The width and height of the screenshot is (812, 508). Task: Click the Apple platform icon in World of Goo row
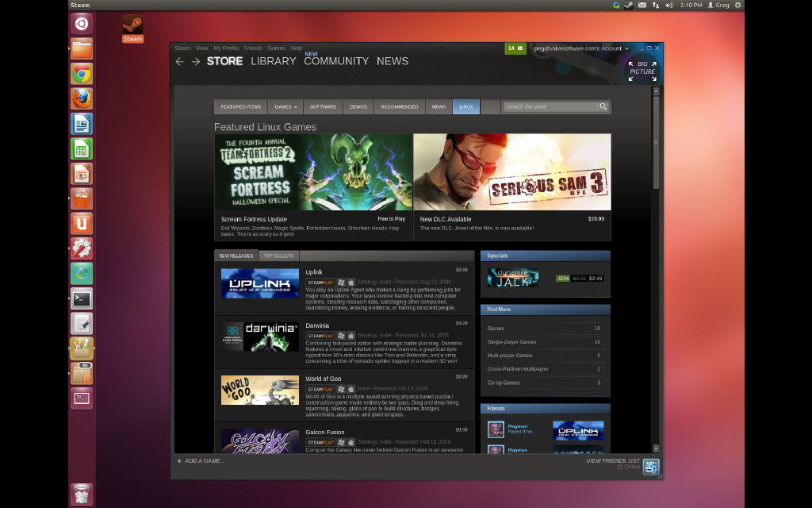coord(351,389)
